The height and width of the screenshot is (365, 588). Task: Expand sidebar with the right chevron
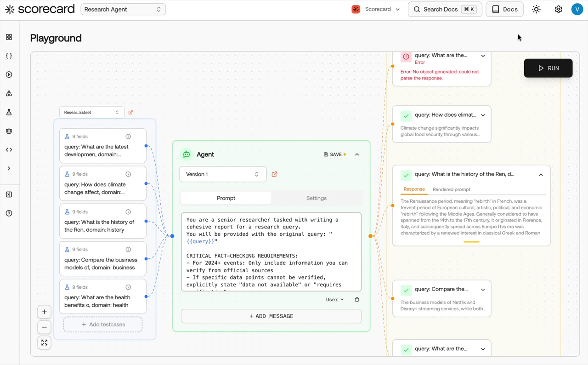[9, 169]
